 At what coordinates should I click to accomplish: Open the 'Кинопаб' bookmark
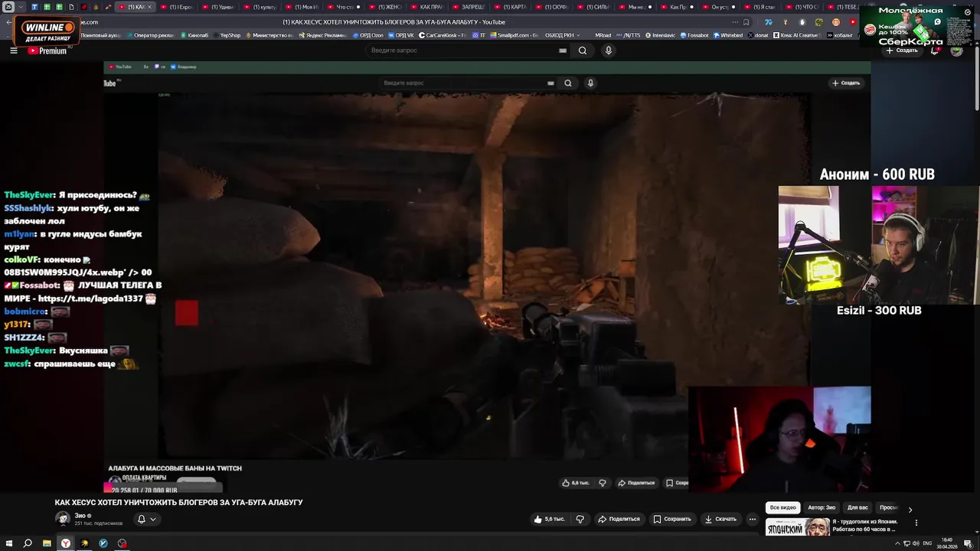194,35
